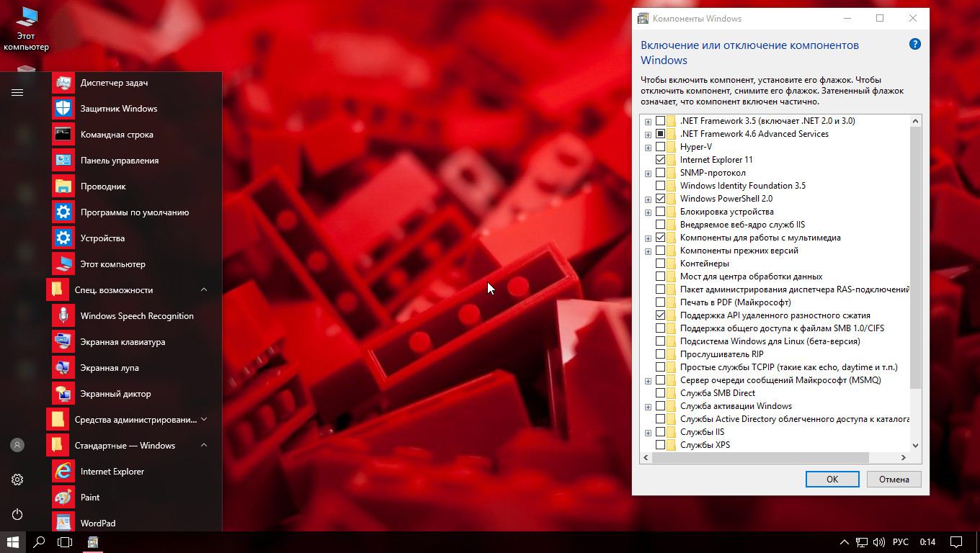Expand Средства администрирования folder in Start menu
This screenshot has width=980, height=553.
[x=204, y=420]
